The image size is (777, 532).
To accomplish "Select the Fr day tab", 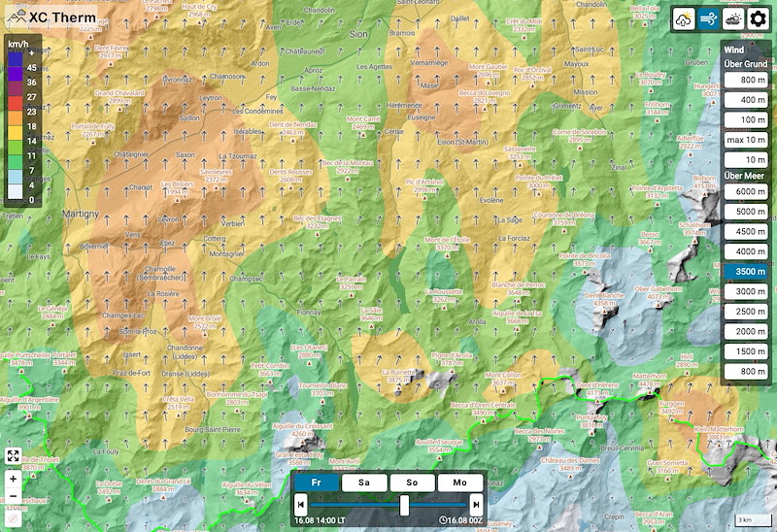I will tap(317, 482).
